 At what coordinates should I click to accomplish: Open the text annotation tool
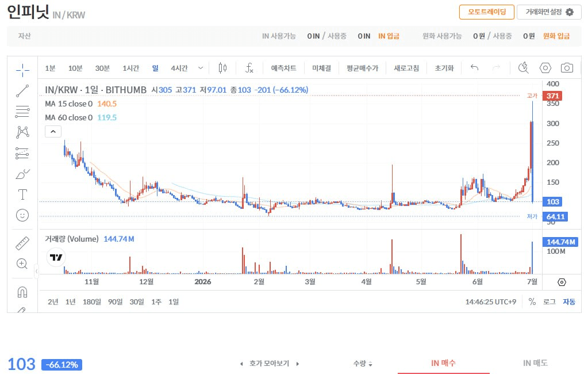tap(22, 194)
